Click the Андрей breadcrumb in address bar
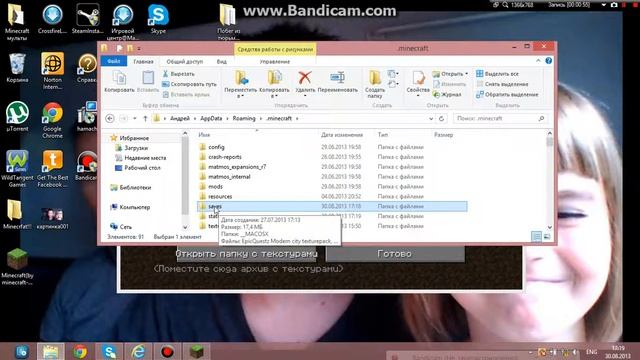 [180, 118]
